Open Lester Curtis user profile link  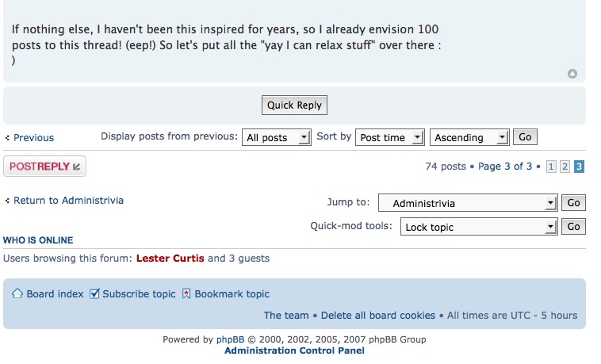pyautogui.click(x=170, y=258)
